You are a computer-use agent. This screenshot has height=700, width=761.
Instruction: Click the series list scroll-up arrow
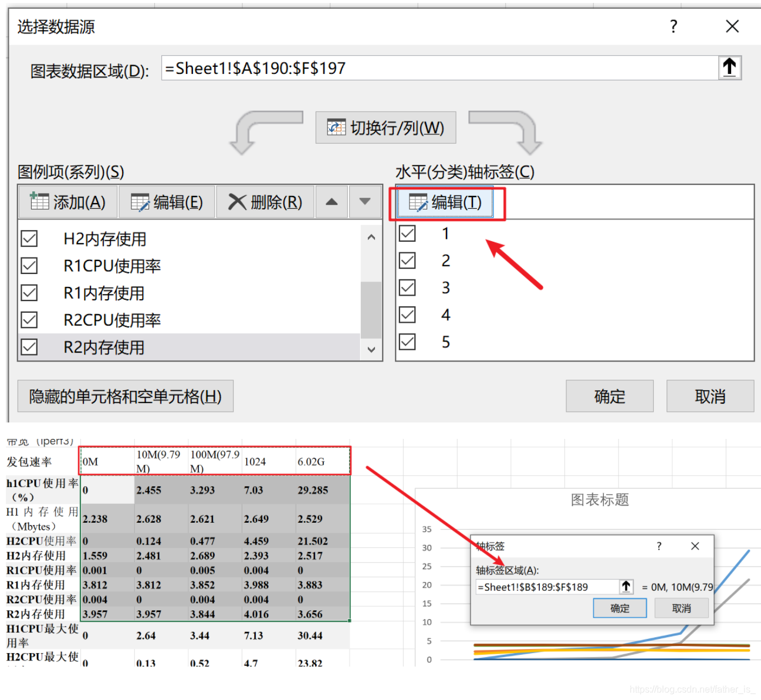371,237
